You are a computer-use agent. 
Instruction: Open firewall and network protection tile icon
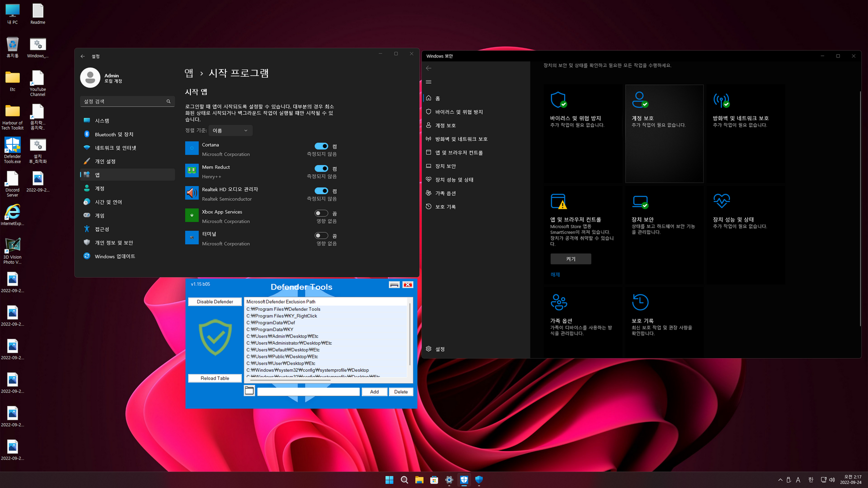pos(721,100)
